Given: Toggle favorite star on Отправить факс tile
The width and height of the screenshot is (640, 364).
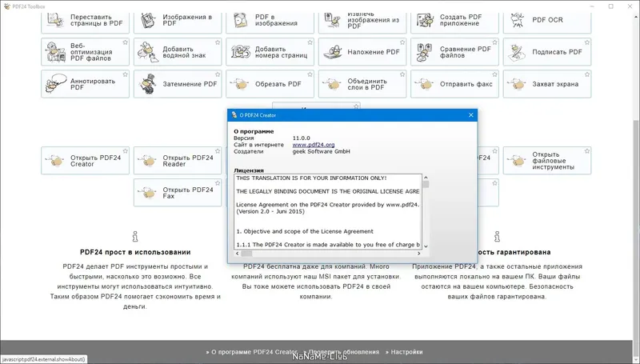Looking at the screenshot, I should [x=494, y=74].
